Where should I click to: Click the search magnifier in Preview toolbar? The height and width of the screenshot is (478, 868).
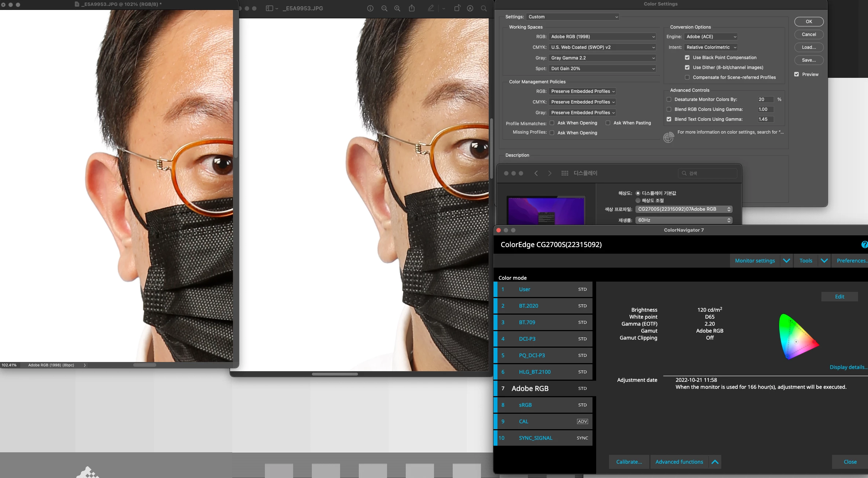pos(484,8)
